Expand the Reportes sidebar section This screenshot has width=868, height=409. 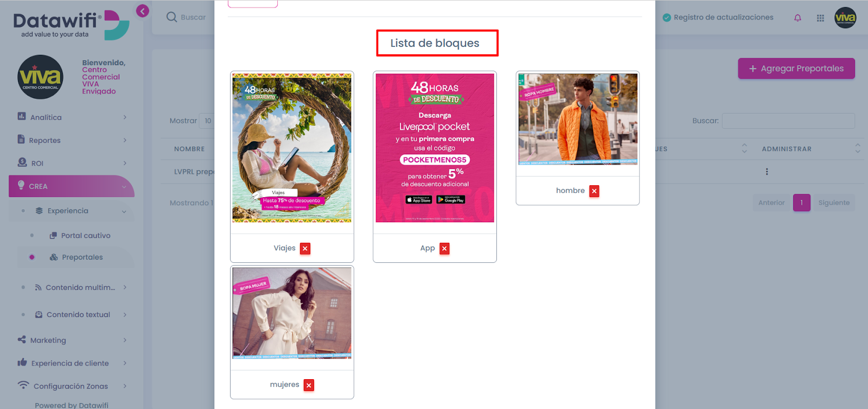pyautogui.click(x=72, y=140)
